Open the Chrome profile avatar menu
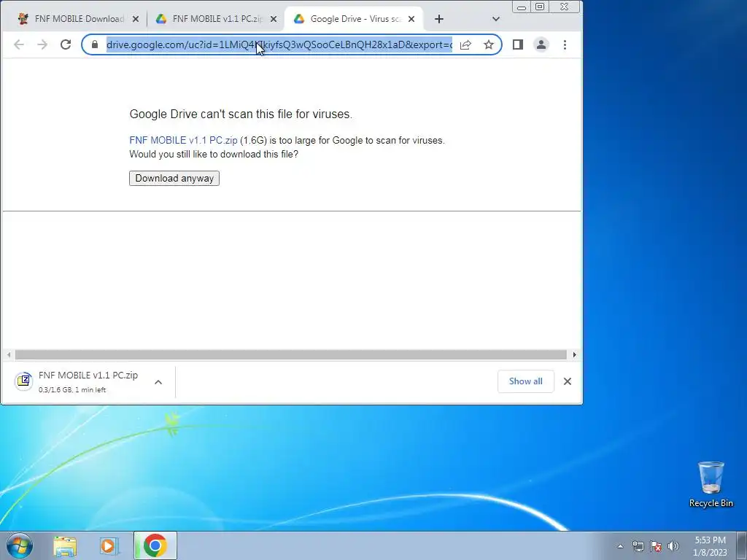747x560 pixels. point(541,44)
